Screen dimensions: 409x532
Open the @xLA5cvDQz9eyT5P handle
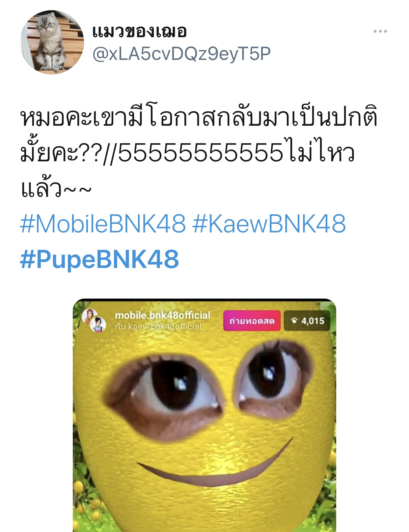click(181, 54)
